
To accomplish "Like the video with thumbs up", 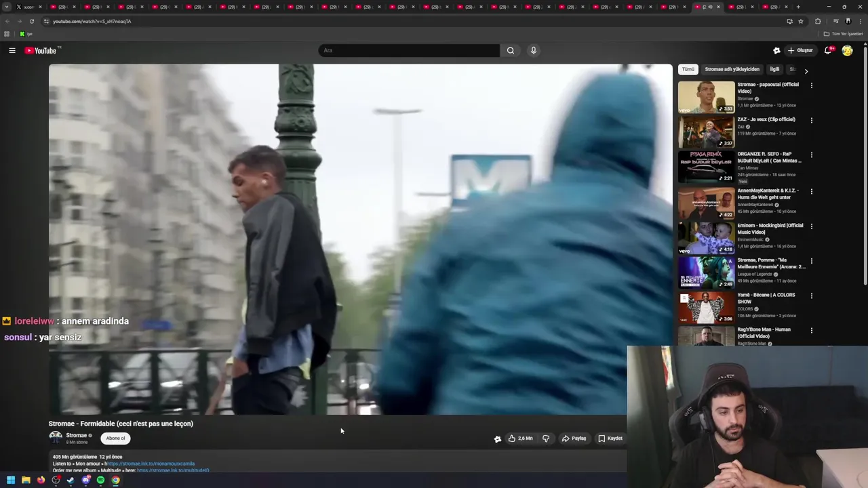I will point(520,439).
